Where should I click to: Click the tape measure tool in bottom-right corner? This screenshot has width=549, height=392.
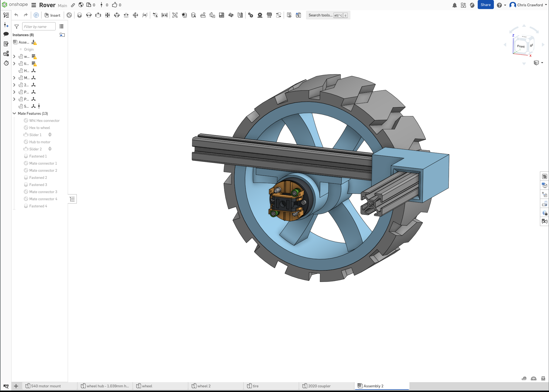(x=524, y=379)
